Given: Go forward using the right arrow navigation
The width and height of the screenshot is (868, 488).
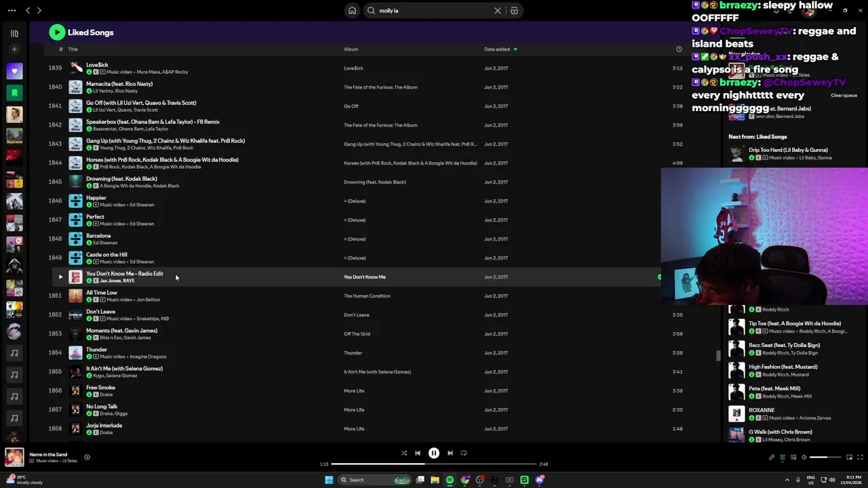Looking at the screenshot, I should tap(39, 11).
